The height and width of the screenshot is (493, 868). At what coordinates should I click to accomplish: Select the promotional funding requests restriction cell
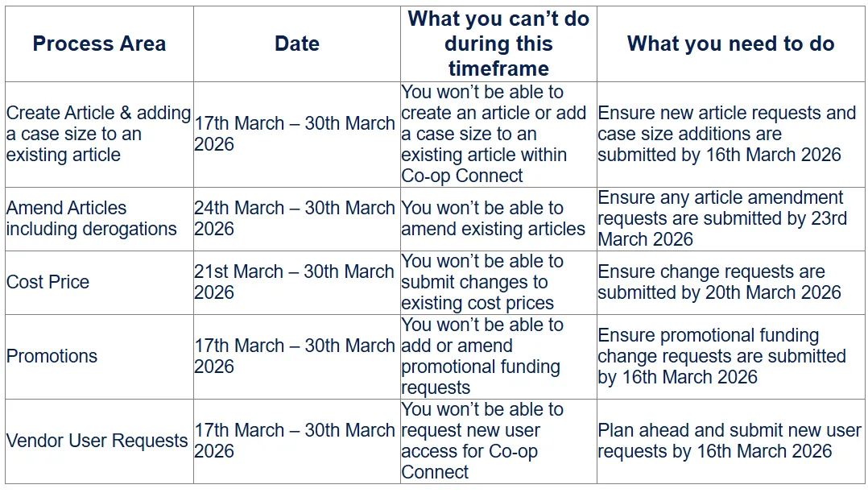[x=498, y=357]
